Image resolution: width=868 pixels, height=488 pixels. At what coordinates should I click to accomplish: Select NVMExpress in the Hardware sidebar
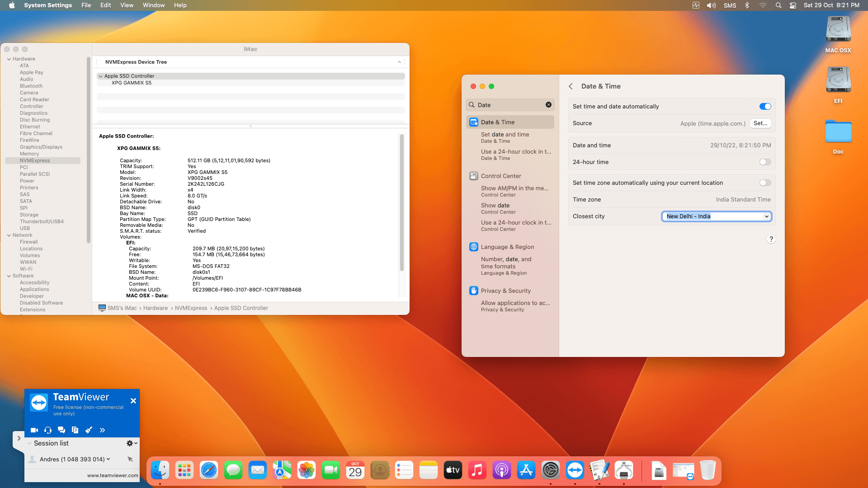point(35,160)
